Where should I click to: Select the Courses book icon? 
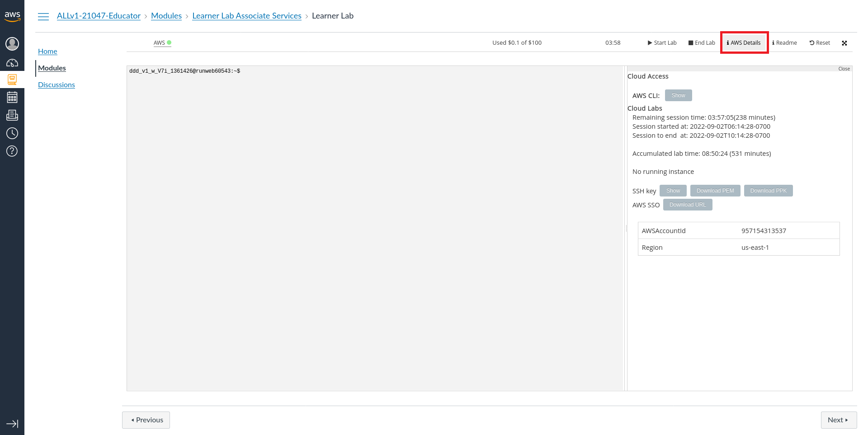[x=12, y=80]
